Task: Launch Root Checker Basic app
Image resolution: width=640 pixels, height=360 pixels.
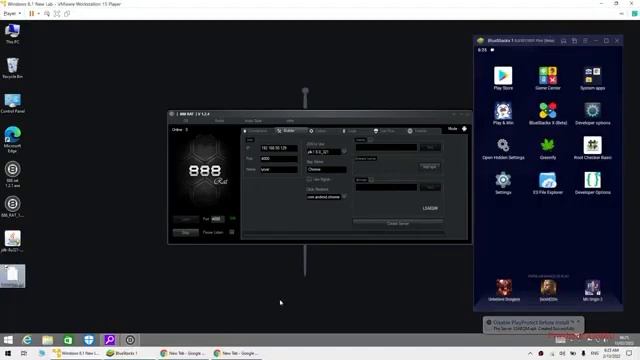Action: coord(593,148)
